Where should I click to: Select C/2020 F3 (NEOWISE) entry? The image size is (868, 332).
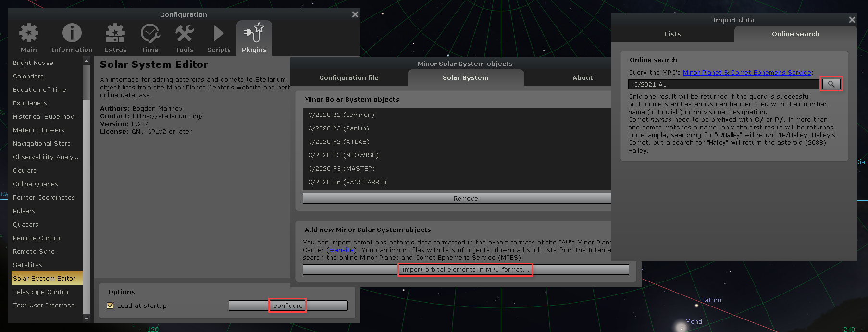(x=457, y=155)
